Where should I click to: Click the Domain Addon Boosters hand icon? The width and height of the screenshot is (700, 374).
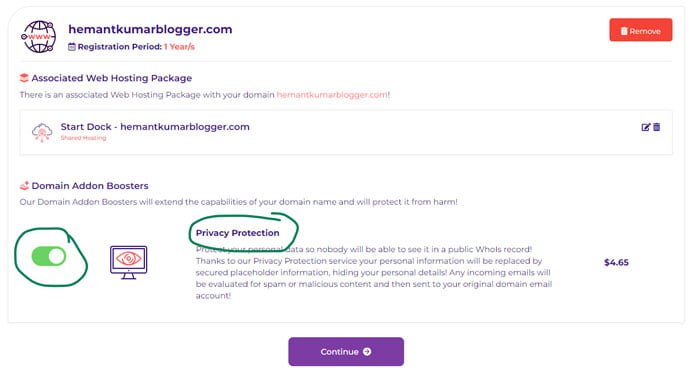click(x=24, y=185)
